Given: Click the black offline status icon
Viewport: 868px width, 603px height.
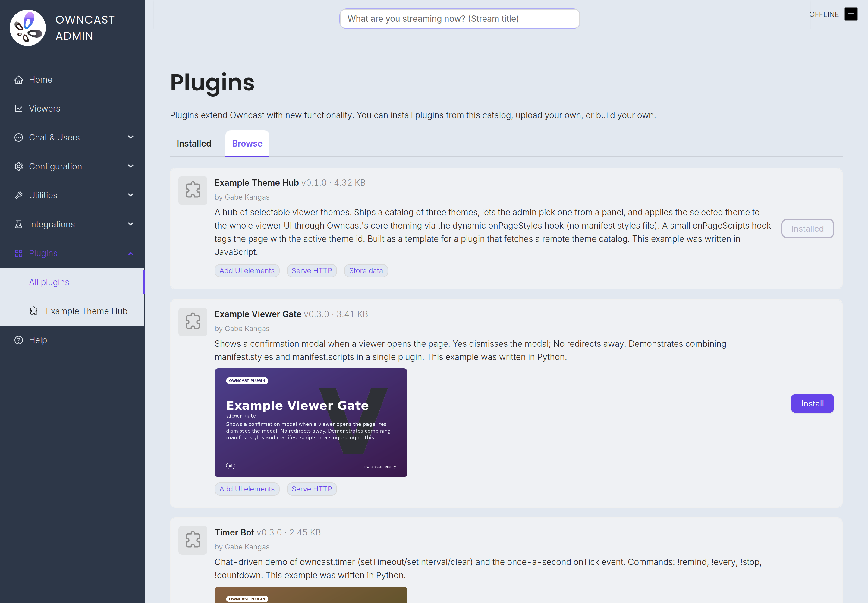Looking at the screenshot, I should point(851,14).
